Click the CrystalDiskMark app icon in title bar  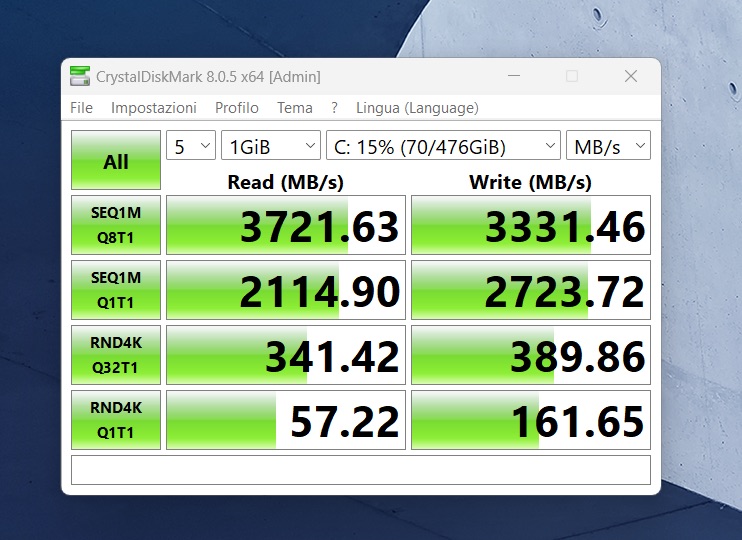pyautogui.click(x=80, y=76)
